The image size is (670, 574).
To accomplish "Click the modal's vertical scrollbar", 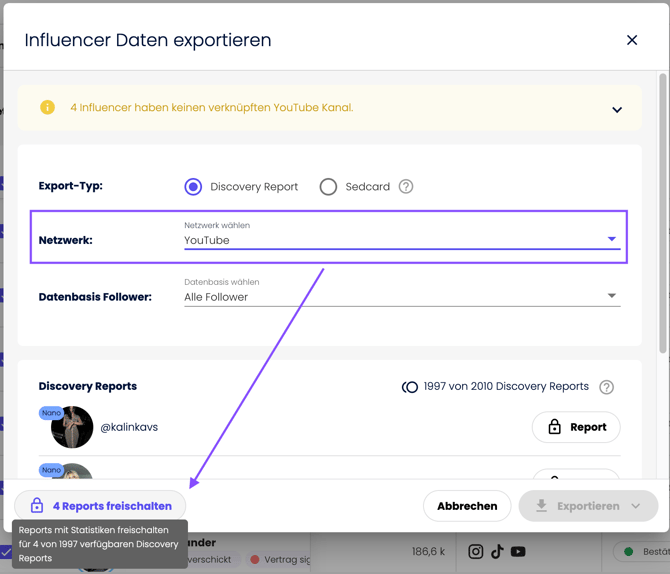I will tap(663, 214).
